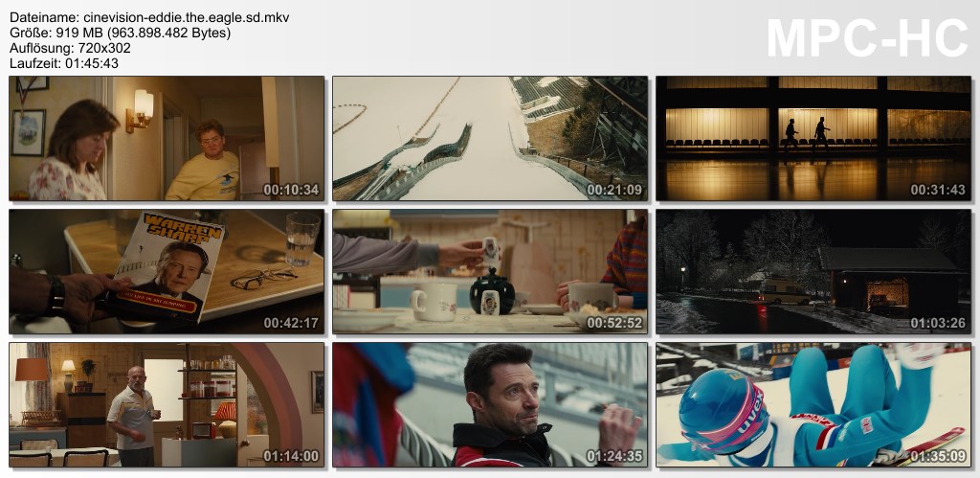Click the 00:21:09 timestamp label
This screenshot has height=478, width=980.
click(614, 190)
